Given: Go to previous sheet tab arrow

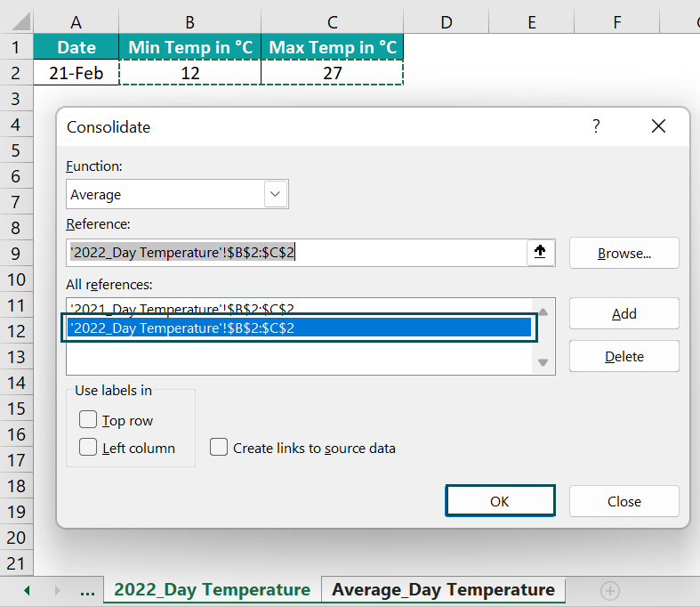Looking at the screenshot, I should pyautogui.click(x=28, y=591).
